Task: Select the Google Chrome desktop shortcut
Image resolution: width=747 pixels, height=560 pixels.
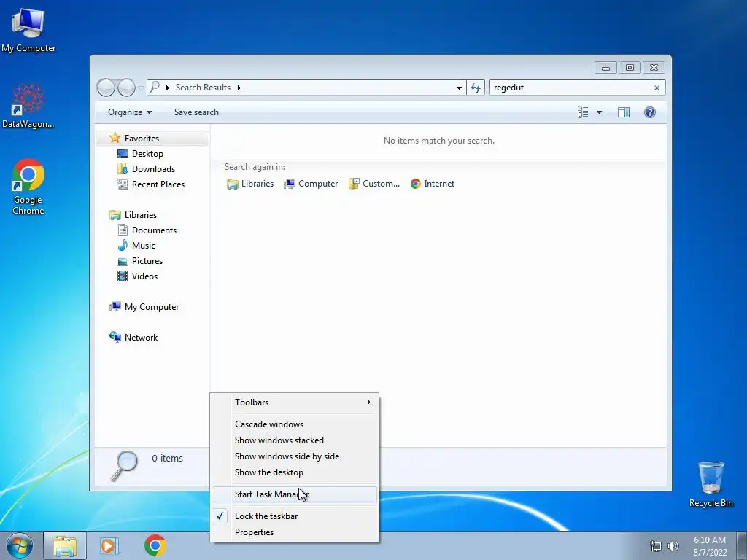Action: (x=28, y=187)
